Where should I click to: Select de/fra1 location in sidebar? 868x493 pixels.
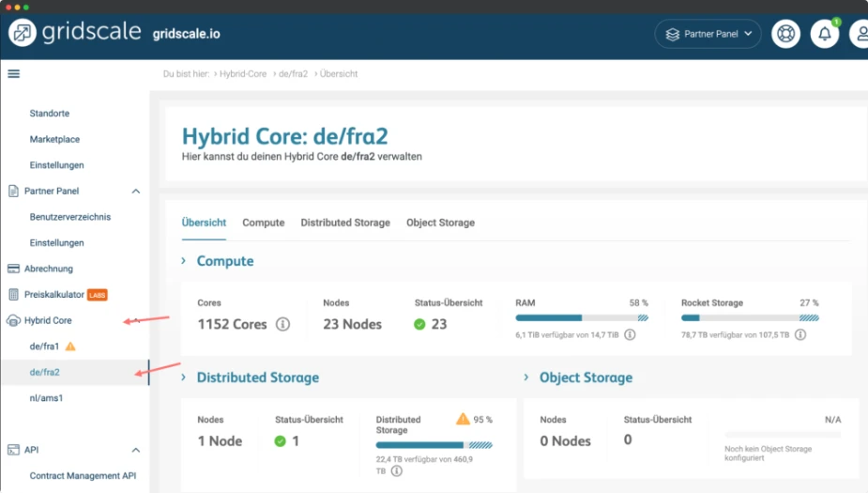(44, 347)
